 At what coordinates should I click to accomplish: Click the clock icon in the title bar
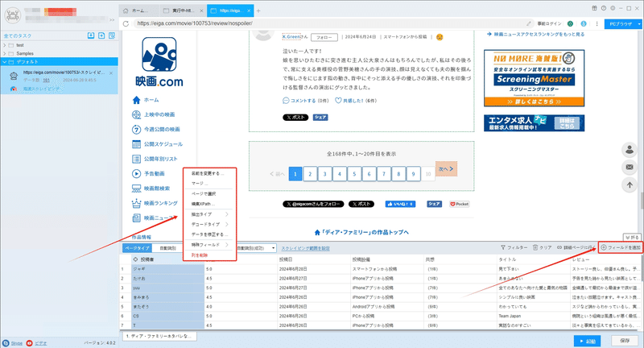(603, 8)
